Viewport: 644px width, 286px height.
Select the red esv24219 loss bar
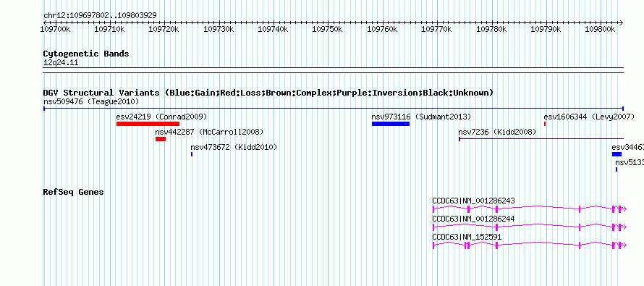(148, 124)
